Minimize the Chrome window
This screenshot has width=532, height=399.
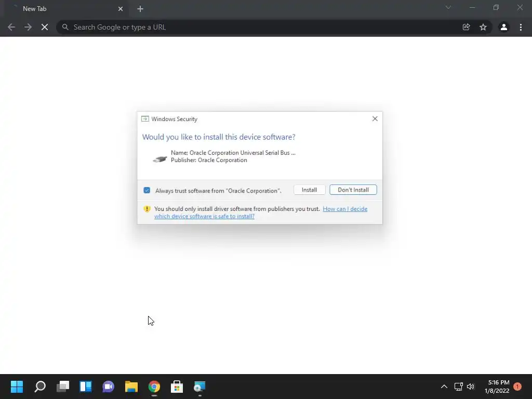point(472,7)
